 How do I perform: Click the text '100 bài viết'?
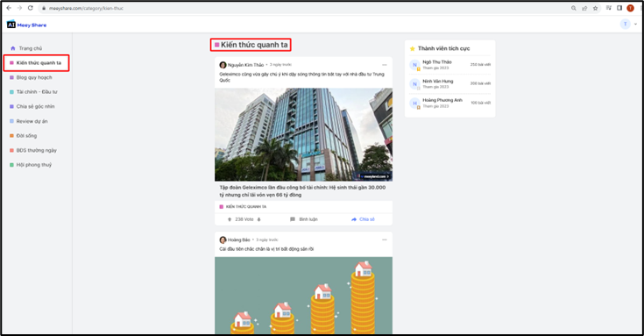click(480, 103)
